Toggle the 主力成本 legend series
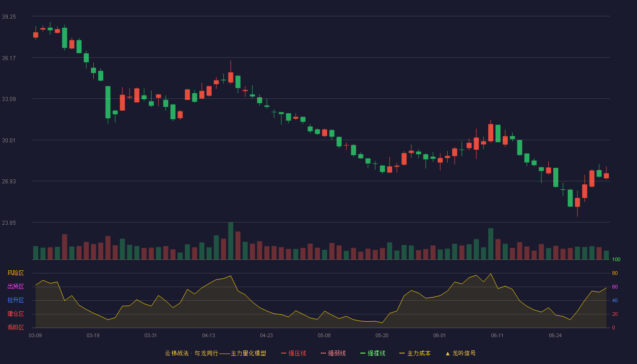Image resolution: width=637 pixels, height=364 pixels. 415,353
